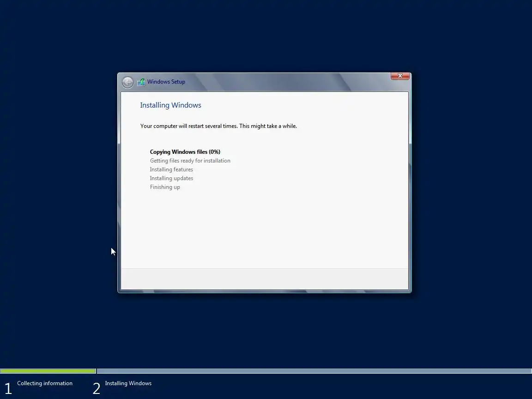Select the Installing features step
Screen dimensions: 532x399
171,169
